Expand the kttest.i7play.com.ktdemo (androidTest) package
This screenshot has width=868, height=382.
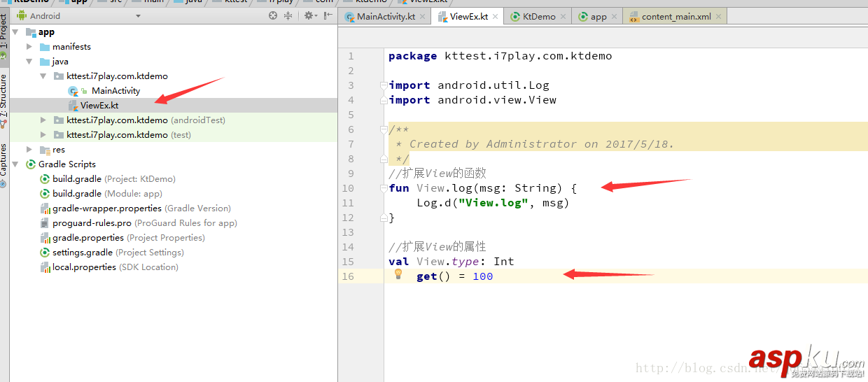pos(43,120)
